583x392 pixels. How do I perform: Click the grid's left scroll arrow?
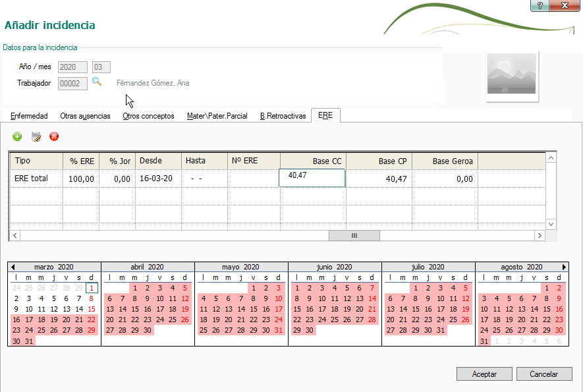(x=15, y=235)
